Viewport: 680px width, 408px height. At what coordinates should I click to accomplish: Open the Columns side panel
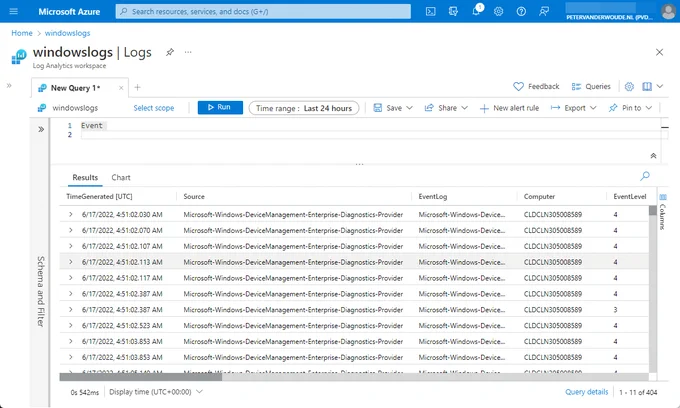pos(663,211)
